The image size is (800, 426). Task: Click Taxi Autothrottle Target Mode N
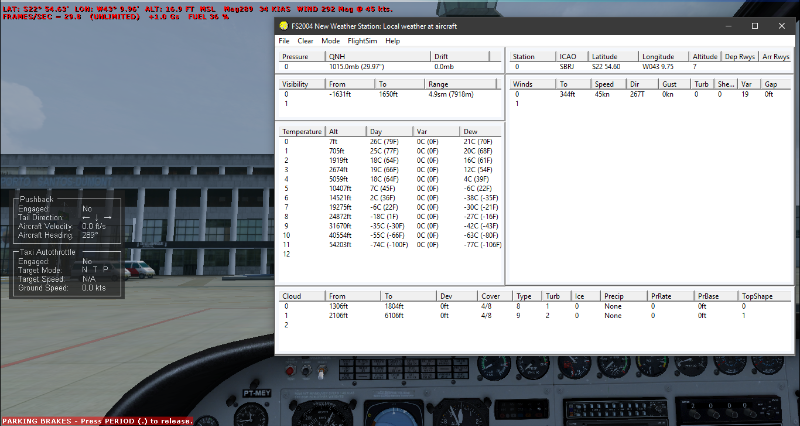pyautogui.click(x=85, y=269)
